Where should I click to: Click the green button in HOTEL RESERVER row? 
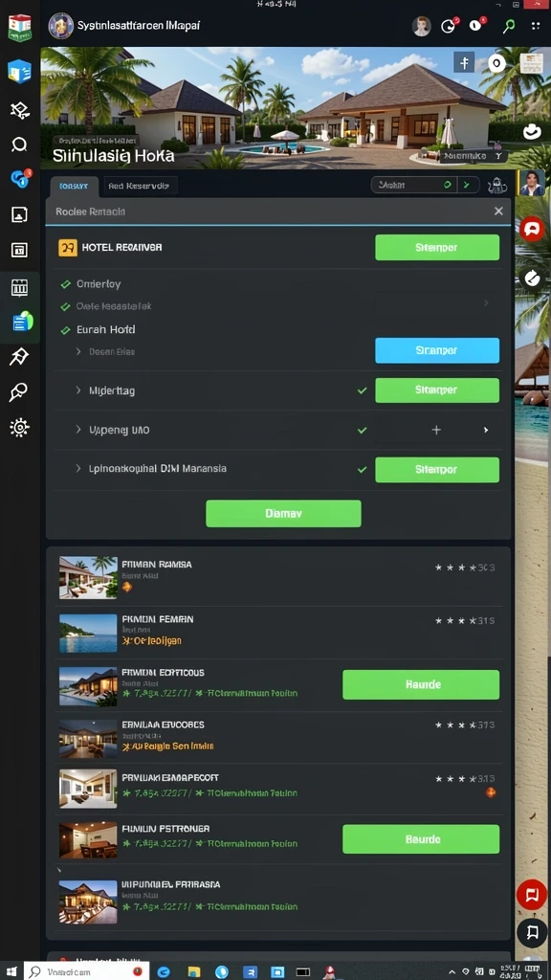[x=436, y=248]
